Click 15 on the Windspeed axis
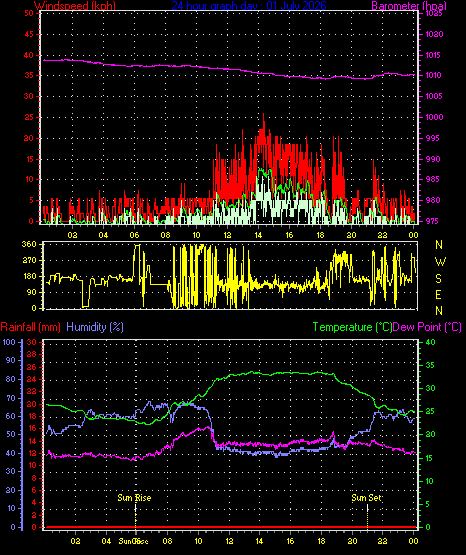Viewport: 466px width, 555px height. (x=29, y=159)
